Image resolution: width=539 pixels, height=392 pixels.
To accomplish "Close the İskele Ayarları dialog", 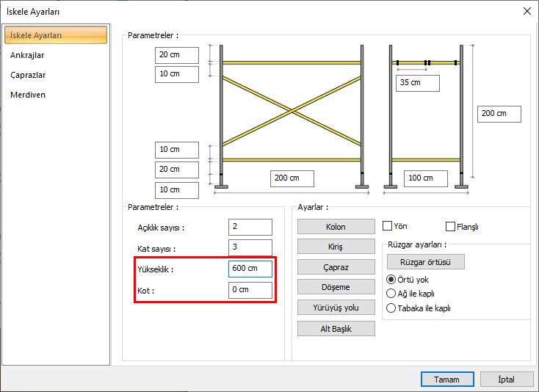I will 526,11.
